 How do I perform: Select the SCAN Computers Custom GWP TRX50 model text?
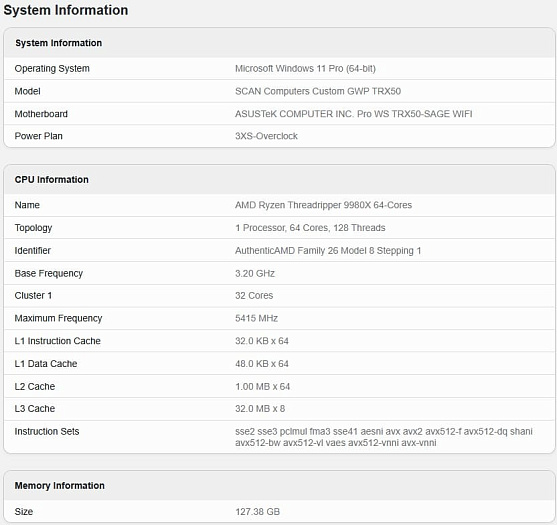(x=318, y=91)
